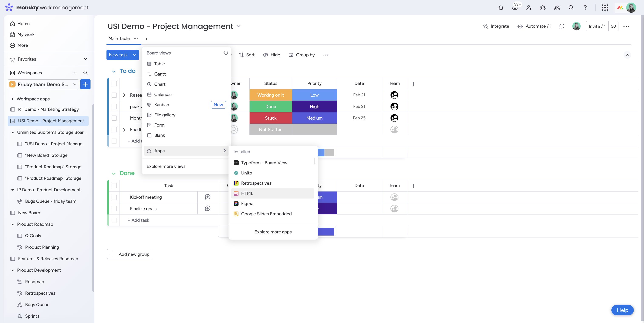Screen dimensions: 644x323
Task: Add a new board view plus
Action: click(x=147, y=39)
